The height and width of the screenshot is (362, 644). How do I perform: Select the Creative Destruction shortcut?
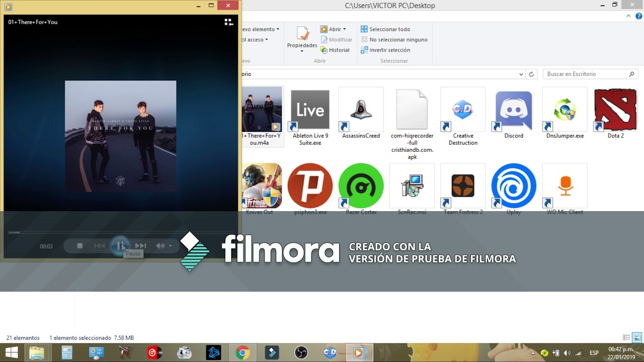[463, 117]
